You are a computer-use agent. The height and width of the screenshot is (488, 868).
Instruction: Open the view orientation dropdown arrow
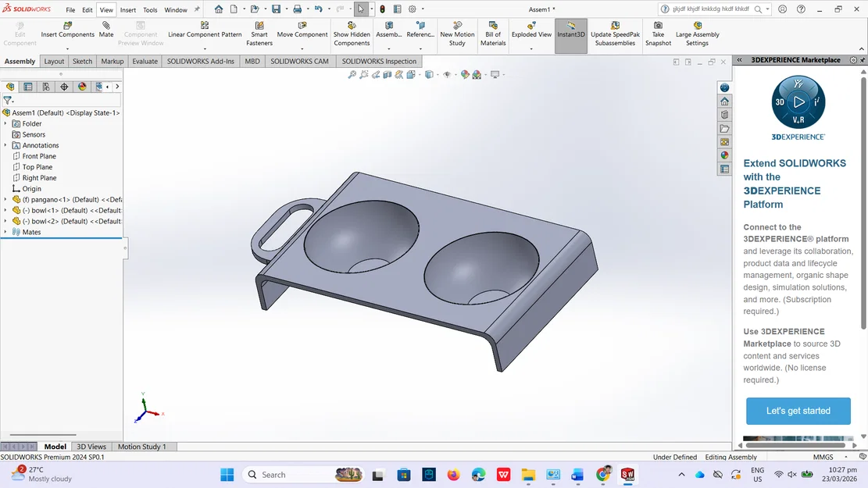click(437, 74)
